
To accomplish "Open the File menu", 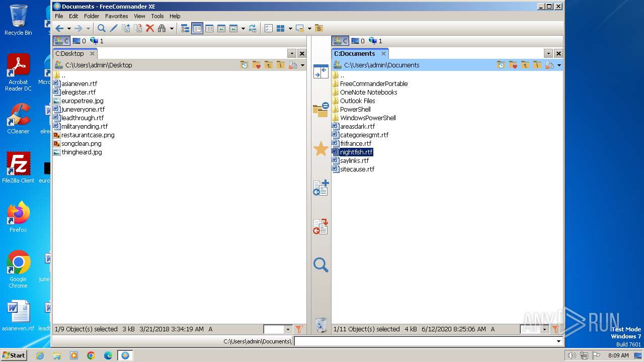I will (59, 16).
